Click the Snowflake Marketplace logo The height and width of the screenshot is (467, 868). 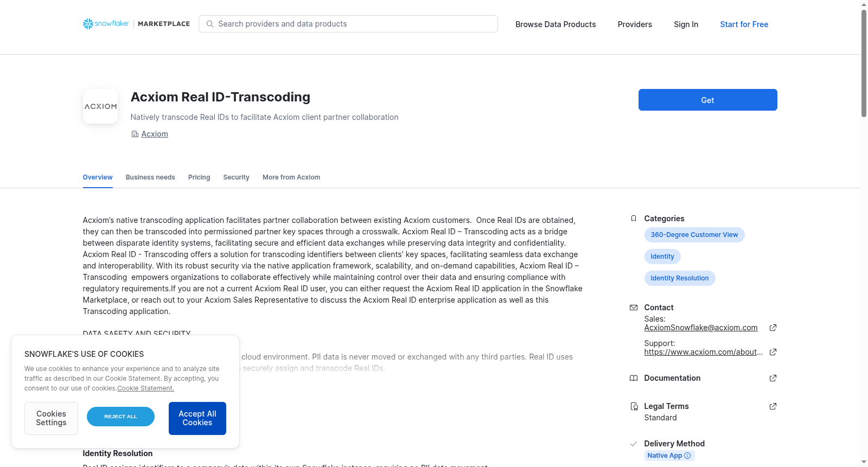pyautogui.click(x=136, y=24)
